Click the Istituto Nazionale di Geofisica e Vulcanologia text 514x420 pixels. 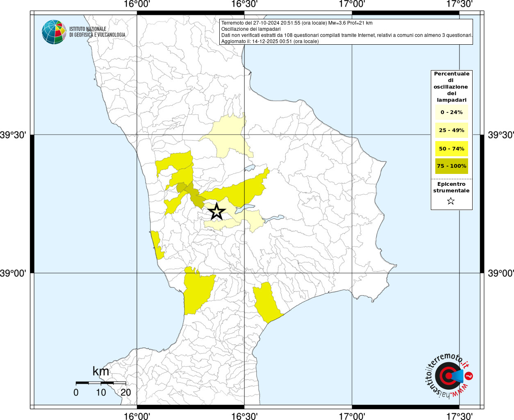click(x=97, y=32)
